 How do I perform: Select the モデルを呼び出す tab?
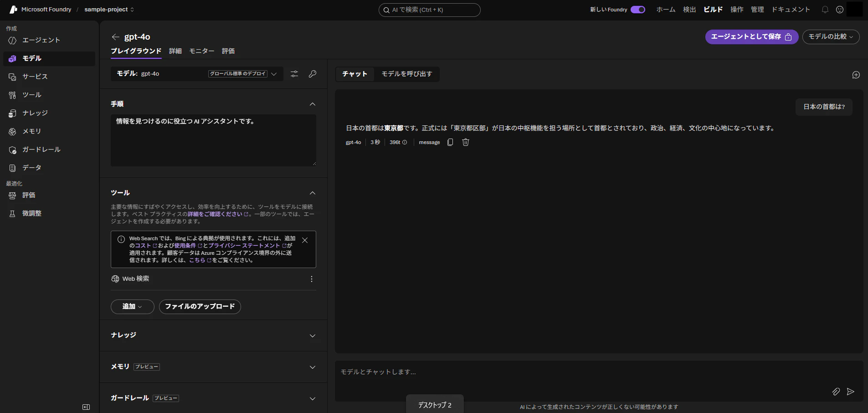coord(407,74)
